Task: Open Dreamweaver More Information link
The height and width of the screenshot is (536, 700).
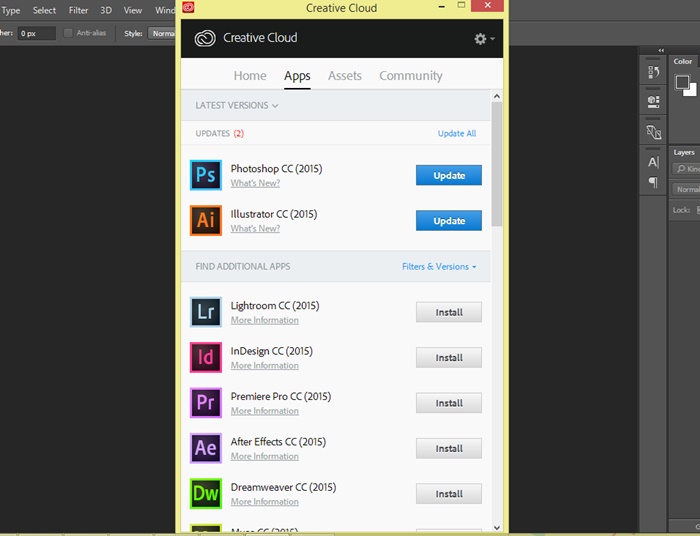Action: click(x=265, y=502)
